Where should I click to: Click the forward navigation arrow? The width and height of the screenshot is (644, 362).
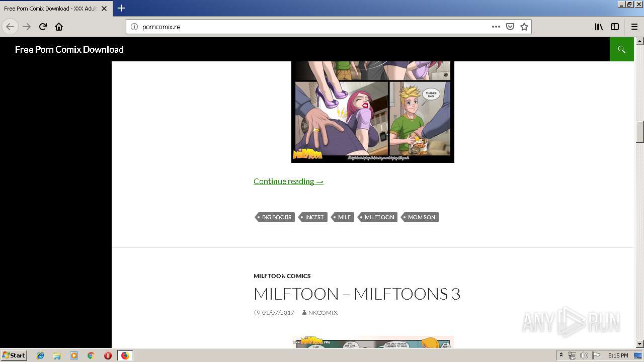[27, 27]
